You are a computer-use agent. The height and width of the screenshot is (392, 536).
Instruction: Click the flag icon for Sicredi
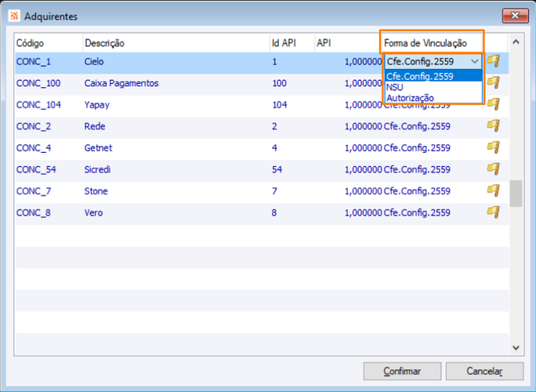click(493, 169)
